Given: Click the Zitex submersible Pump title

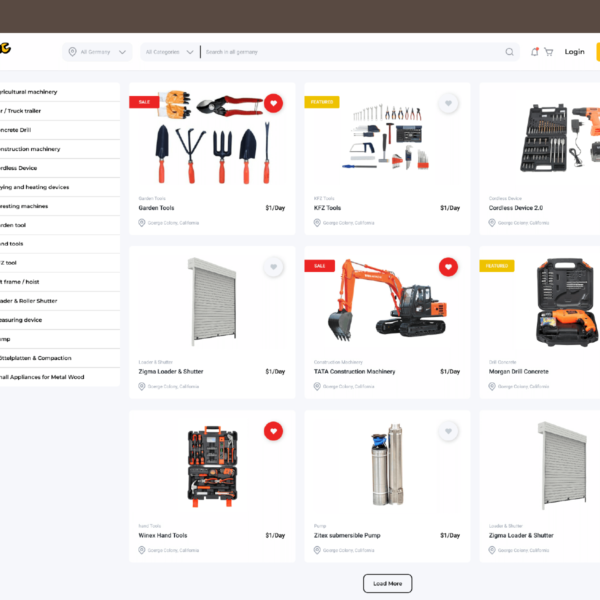Looking at the screenshot, I should pyautogui.click(x=347, y=535).
